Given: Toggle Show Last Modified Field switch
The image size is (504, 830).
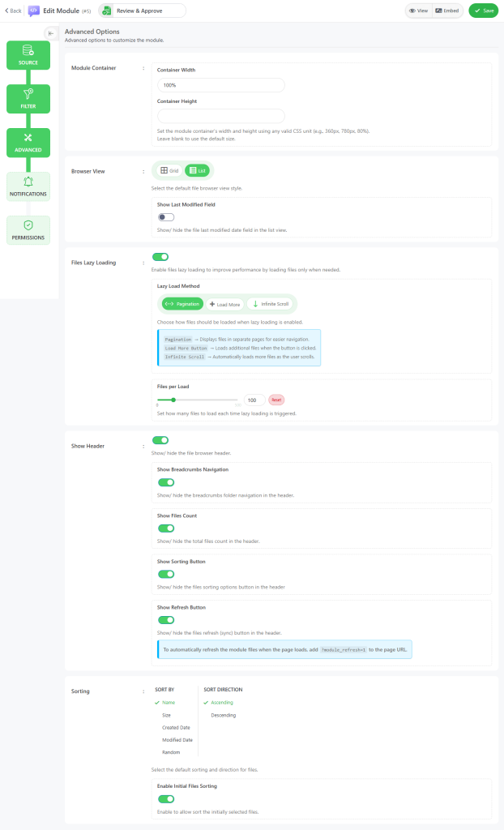Looking at the screenshot, I should click(x=166, y=217).
